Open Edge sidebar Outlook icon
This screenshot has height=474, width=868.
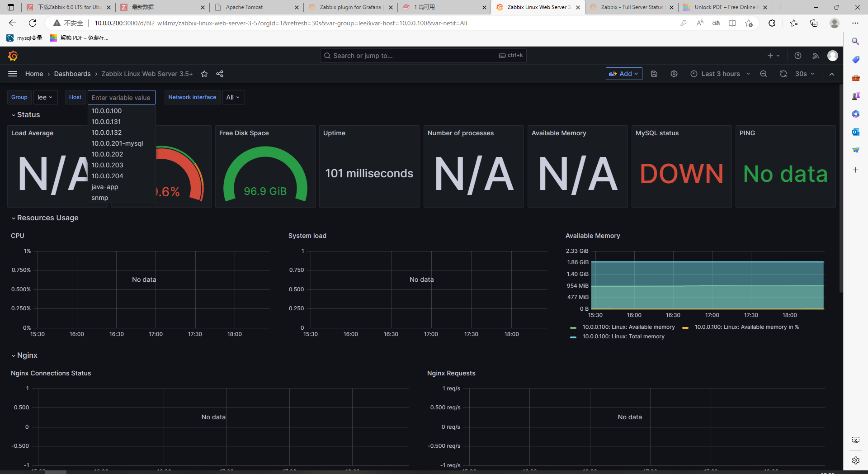tap(855, 132)
